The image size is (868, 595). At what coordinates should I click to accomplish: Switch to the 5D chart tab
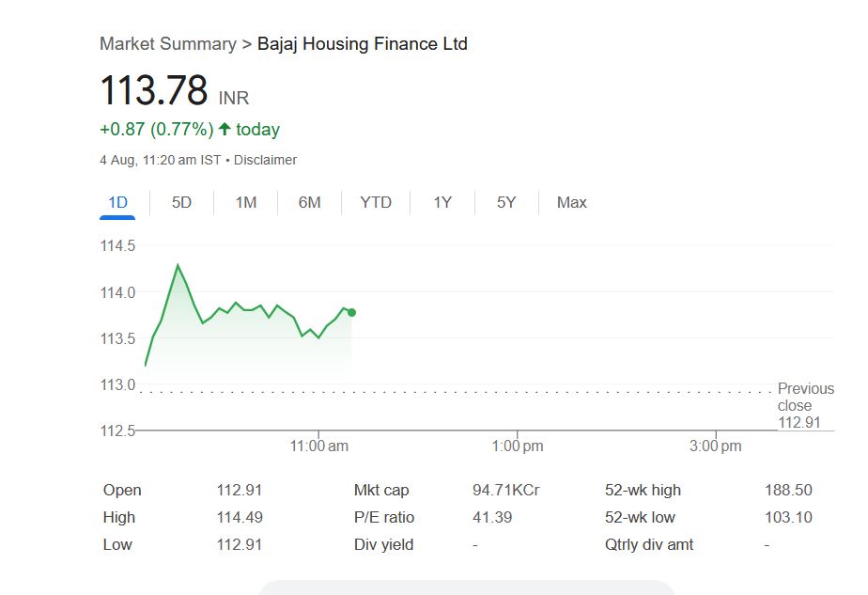tap(181, 202)
